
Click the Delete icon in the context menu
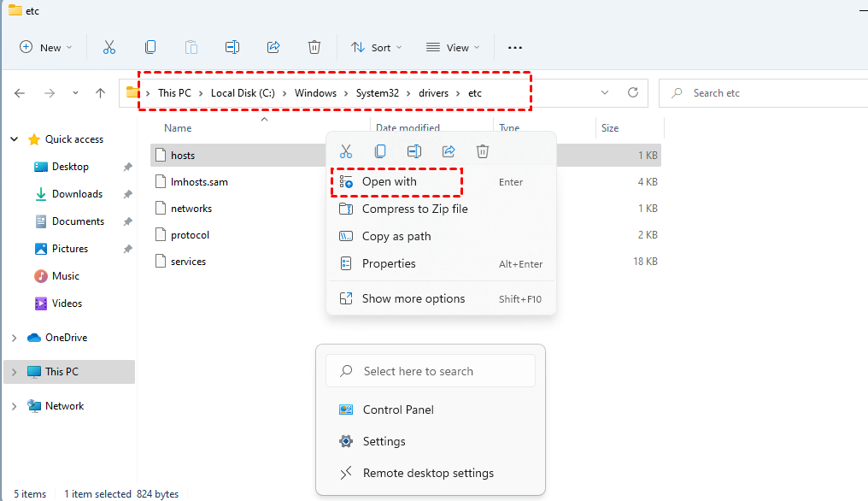[483, 151]
